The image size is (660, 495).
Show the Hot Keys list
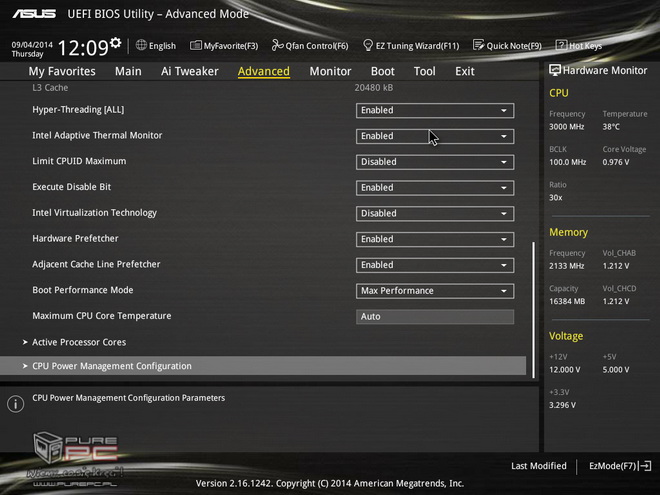coord(579,45)
